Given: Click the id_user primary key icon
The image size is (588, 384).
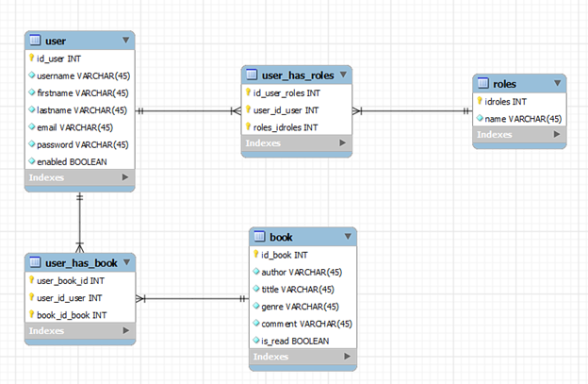Looking at the screenshot, I should 32,58.
